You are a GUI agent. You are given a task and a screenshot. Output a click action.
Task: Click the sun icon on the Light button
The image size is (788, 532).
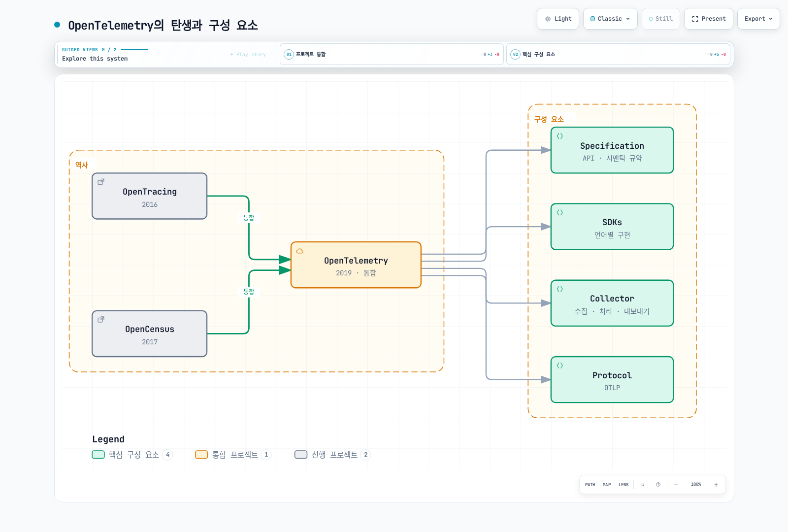click(548, 19)
